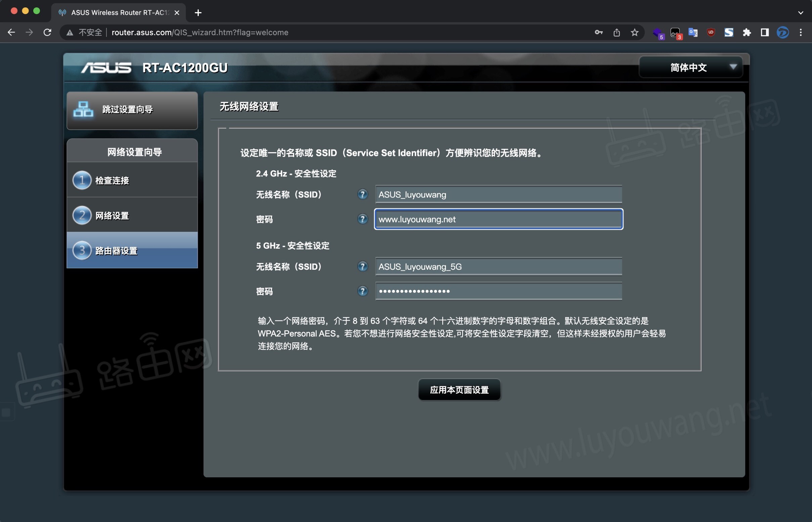Open the browser Extensions puzzle icon
This screenshot has height=522, width=812.
[747, 33]
